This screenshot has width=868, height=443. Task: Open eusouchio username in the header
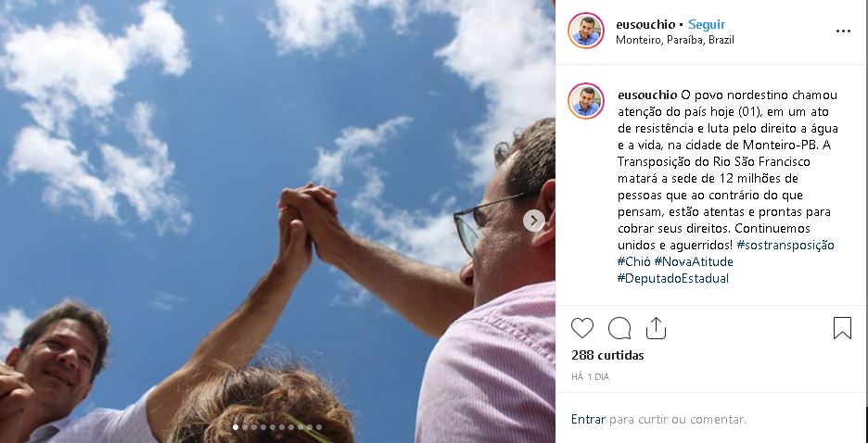[x=645, y=24]
